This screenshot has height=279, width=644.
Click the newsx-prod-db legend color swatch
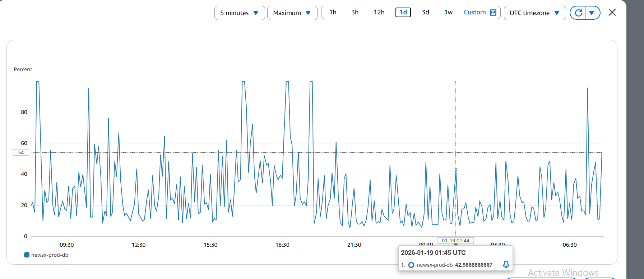click(27, 255)
